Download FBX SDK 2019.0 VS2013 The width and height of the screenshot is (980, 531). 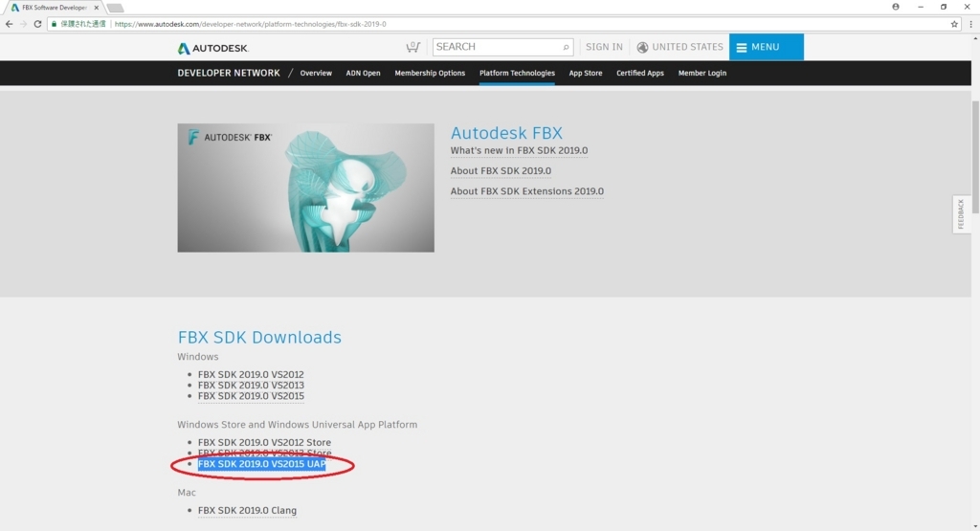coord(251,385)
